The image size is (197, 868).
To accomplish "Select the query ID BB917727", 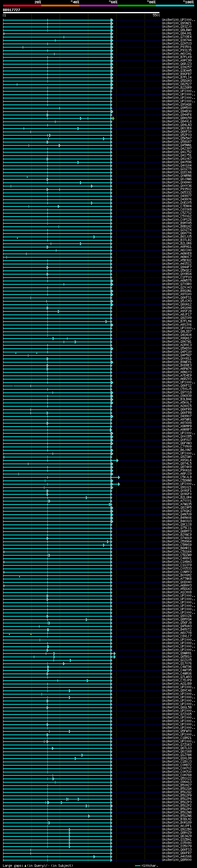I will tap(11, 10).
